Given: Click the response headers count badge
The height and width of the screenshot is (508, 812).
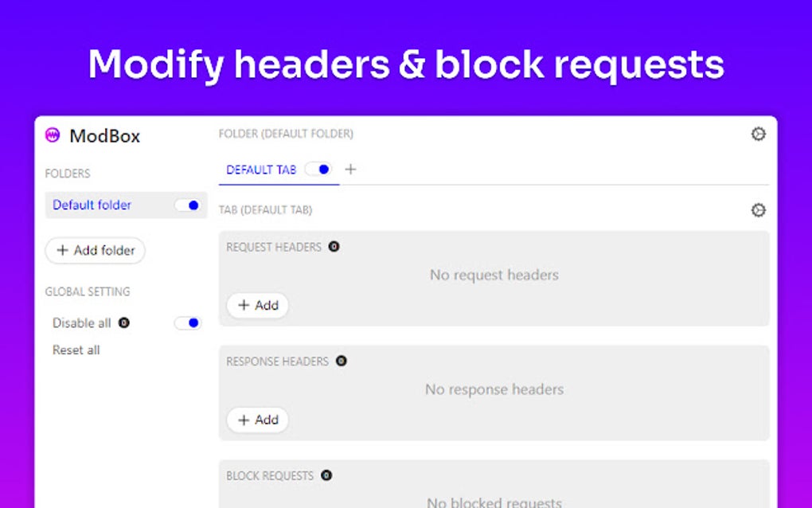Looking at the screenshot, I should click(x=341, y=361).
